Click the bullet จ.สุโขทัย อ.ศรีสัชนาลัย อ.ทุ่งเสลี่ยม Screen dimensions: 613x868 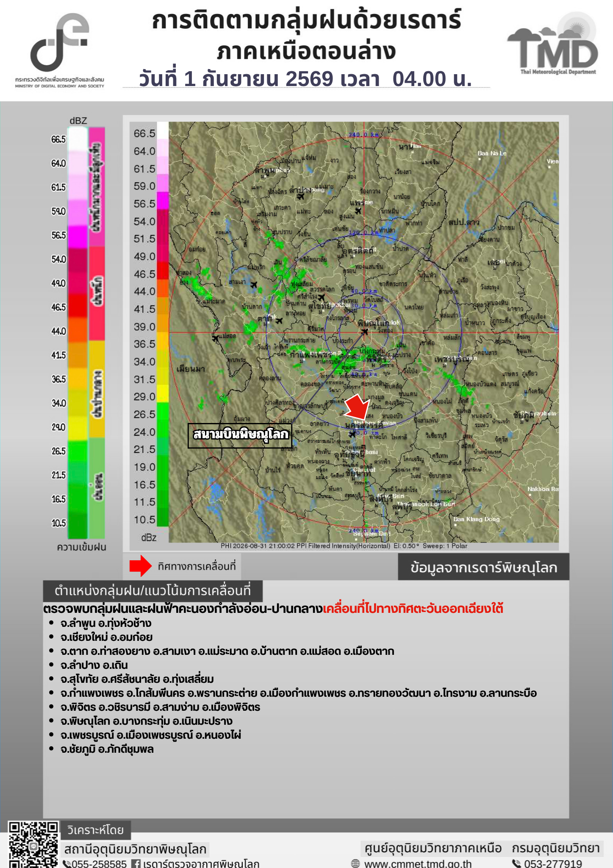pos(137,679)
